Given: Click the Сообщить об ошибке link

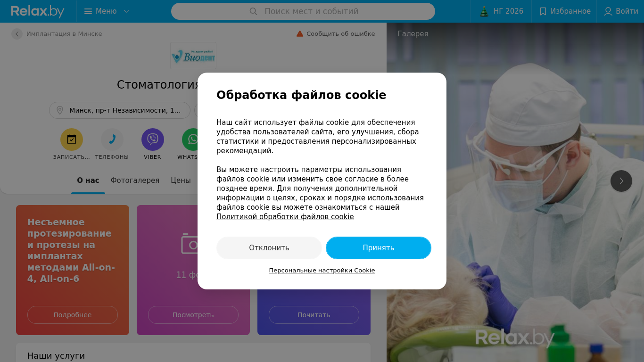Looking at the screenshot, I should [336, 34].
